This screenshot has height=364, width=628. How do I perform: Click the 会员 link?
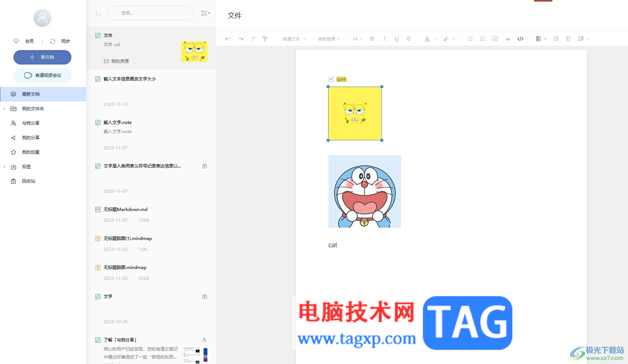[29, 41]
